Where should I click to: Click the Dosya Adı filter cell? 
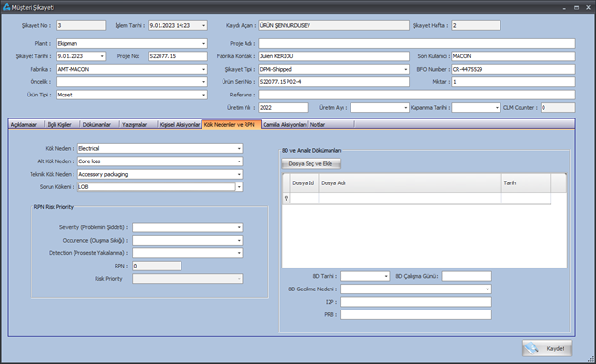click(410, 198)
